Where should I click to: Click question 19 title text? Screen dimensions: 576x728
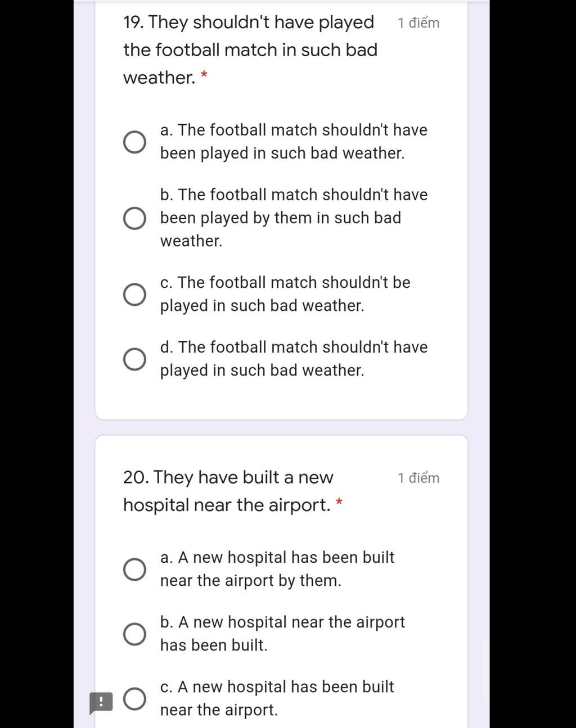[x=250, y=50]
